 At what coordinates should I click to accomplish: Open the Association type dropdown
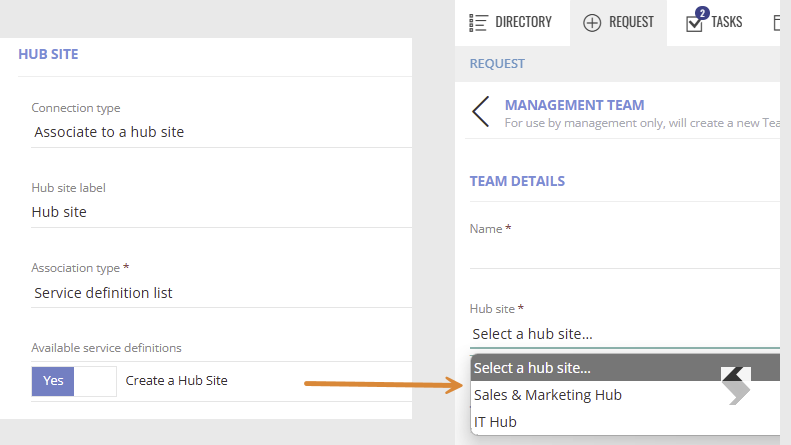tap(221, 293)
